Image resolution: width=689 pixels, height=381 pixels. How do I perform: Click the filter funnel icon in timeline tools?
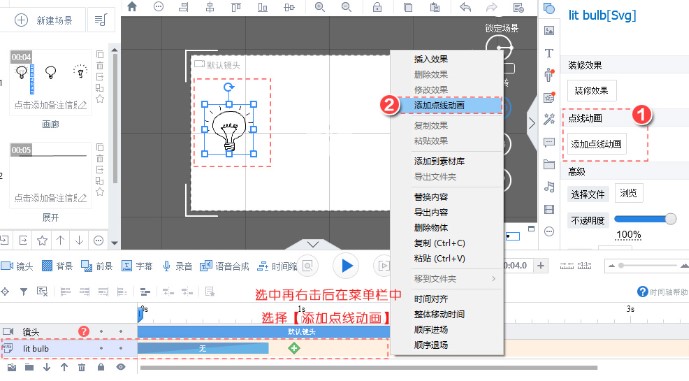(23, 291)
